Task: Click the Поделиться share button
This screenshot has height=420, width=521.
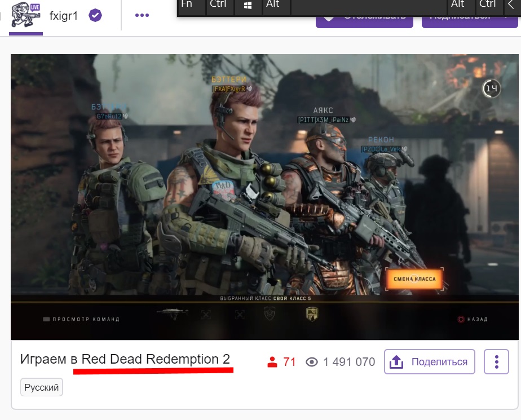Action: click(429, 362)
